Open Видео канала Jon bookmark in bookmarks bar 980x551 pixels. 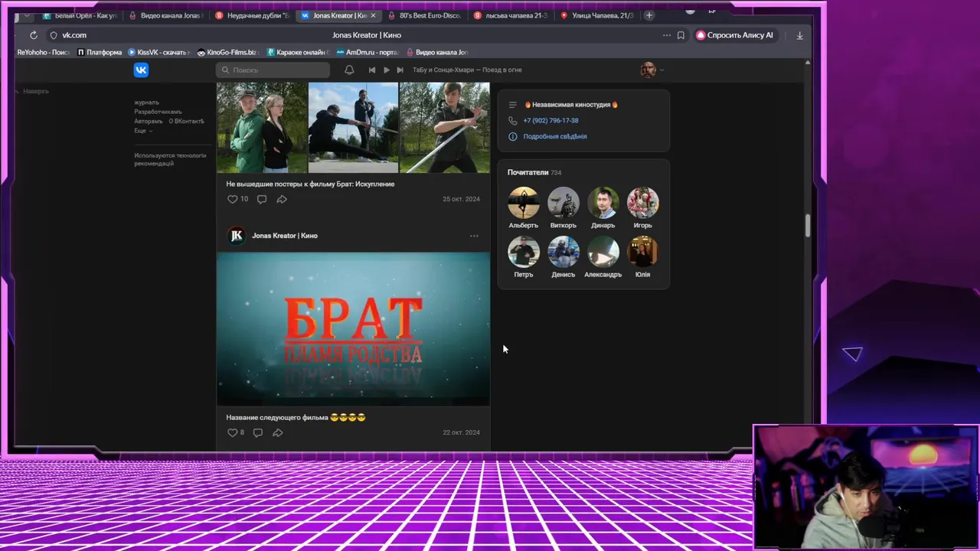click(x=437, y=52)
